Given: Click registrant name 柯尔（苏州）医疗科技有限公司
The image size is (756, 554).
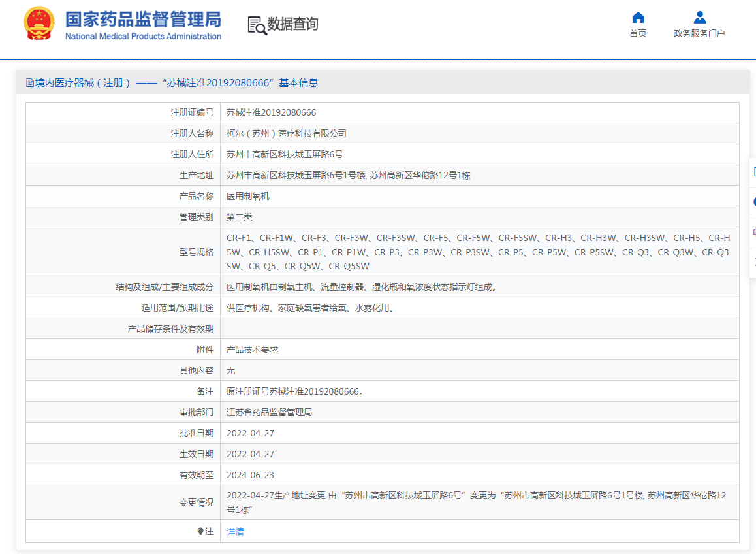Looking at the screenshot, I should [x=286, y=133].
